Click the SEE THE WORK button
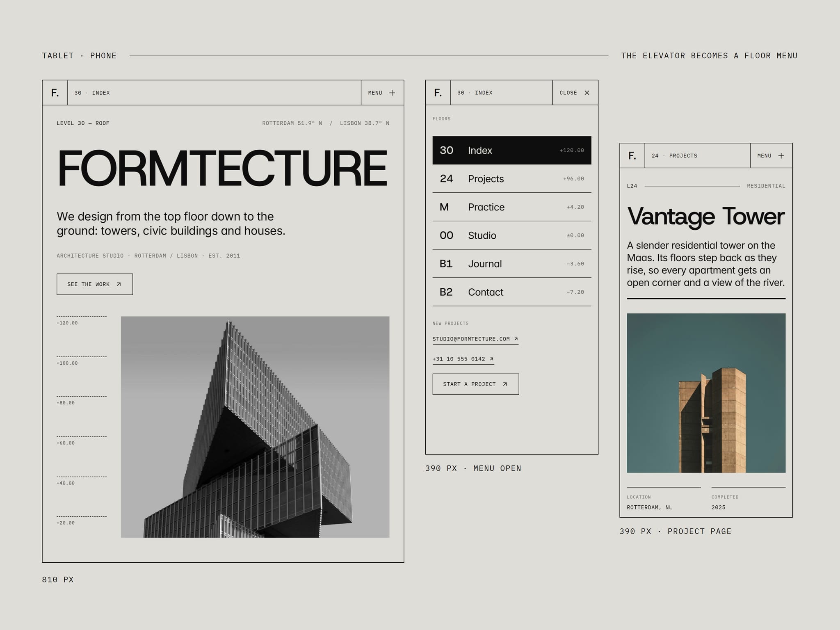The width and height of the screenshot is (840, 630). pos(95,284)
